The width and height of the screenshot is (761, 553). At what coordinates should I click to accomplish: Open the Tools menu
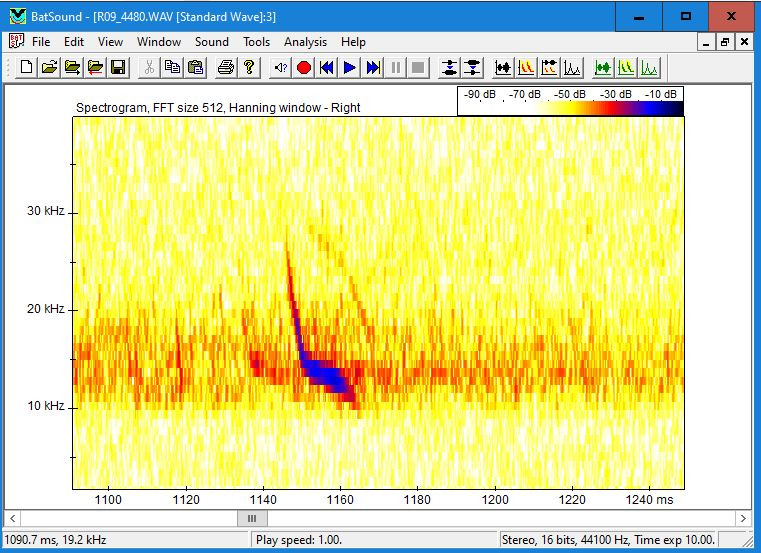[x=256, y=42]
